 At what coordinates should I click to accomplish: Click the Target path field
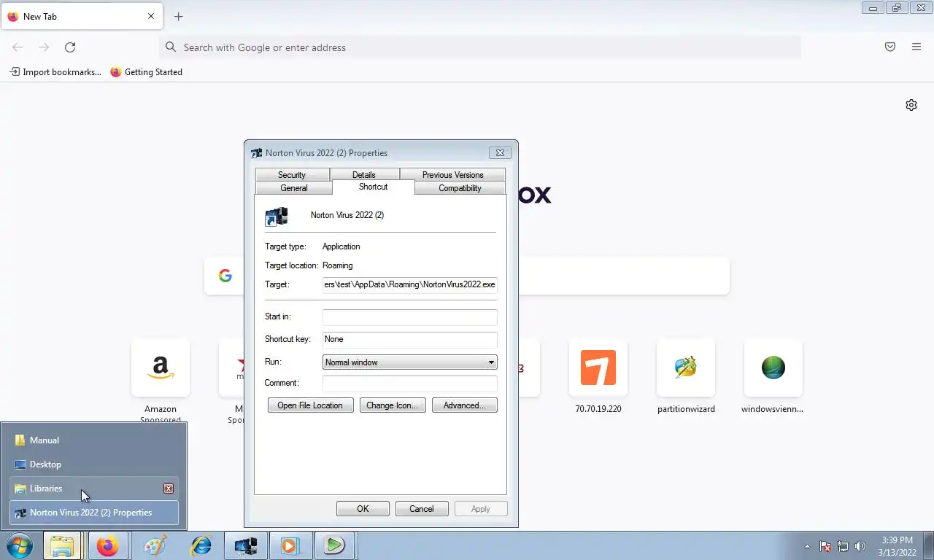click(x=409, y=284)
